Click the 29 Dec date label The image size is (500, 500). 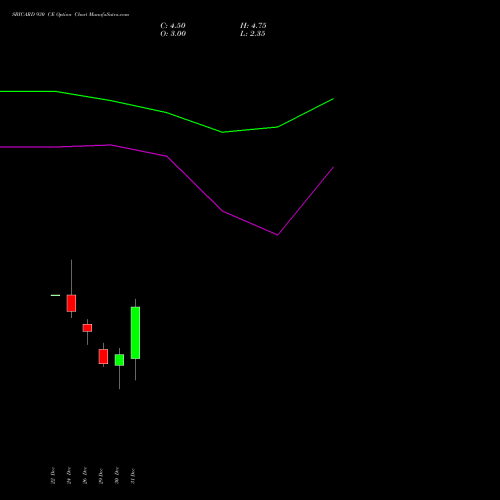tap(101, 476)
